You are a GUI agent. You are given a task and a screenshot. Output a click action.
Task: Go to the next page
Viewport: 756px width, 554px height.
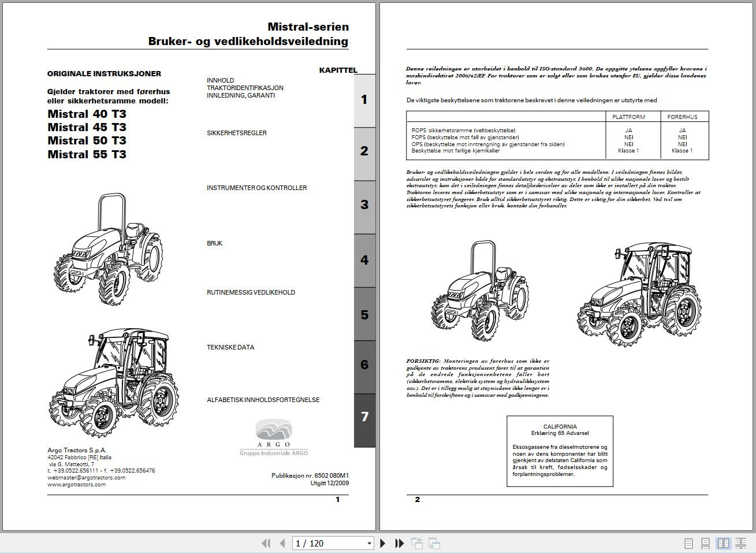tap(382, 543)
